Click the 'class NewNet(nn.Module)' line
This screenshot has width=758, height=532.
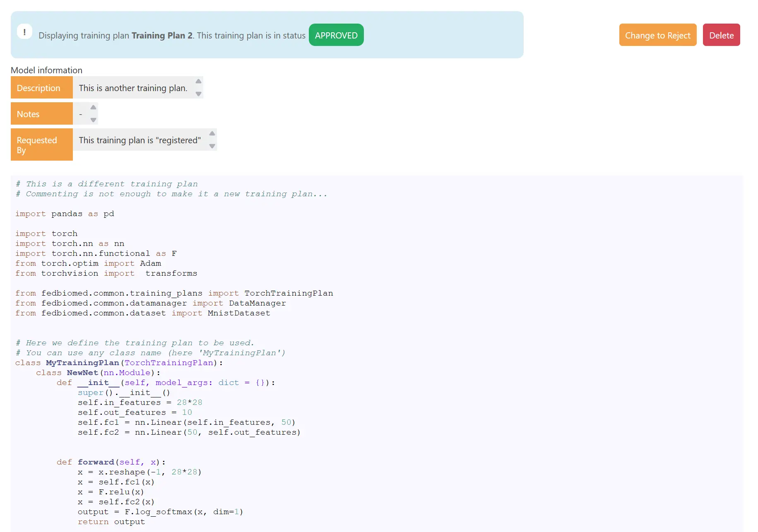[98, 373]
